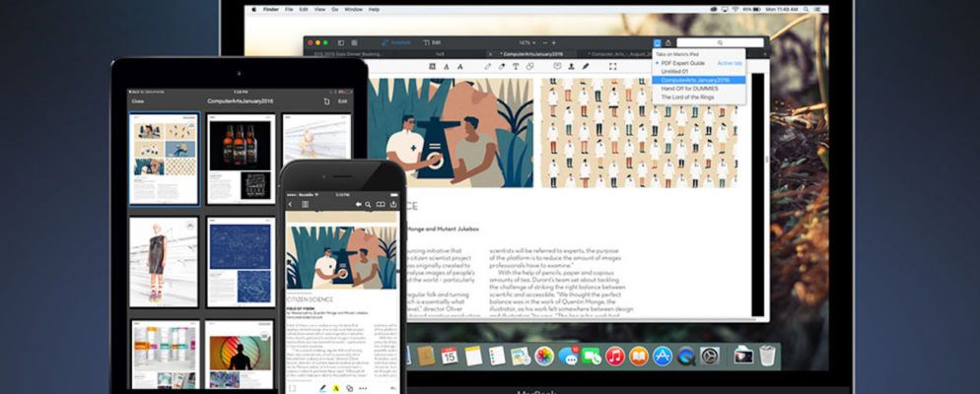This screenshot has width=980, height=394.
Task: Select the Text insertion tool
Action: pyautogui.click(x=516, y=66)
